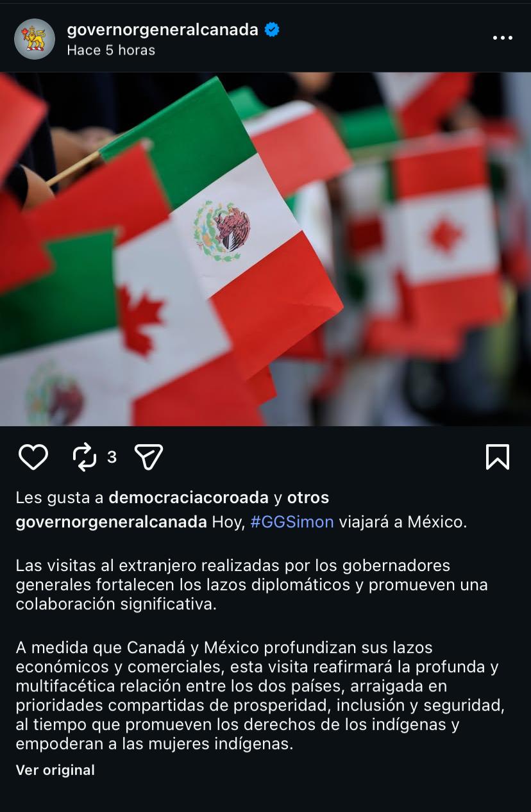Image resolution: width=531 pixels, height=812 pixels.
Task: Open governorgeneralcanada profile avatar
Action: pyautogui.click(x=35, y=39)
